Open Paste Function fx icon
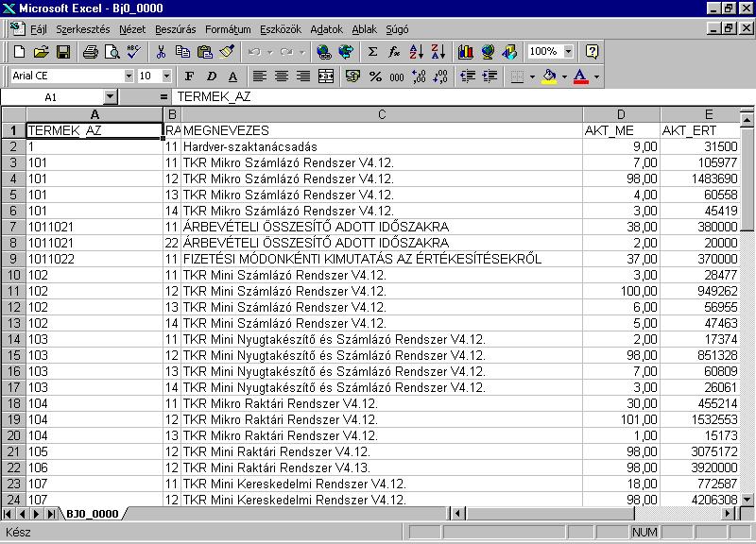 [394, 52]
